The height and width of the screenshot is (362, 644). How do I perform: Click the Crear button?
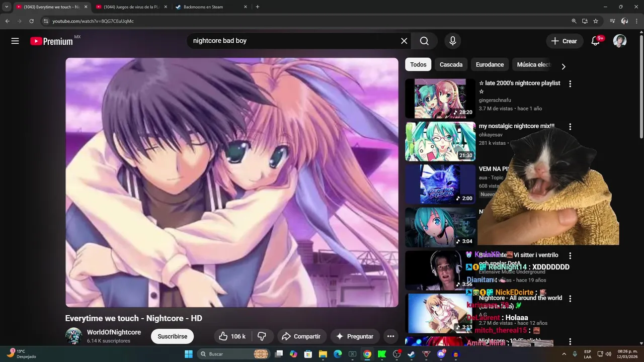565,41
